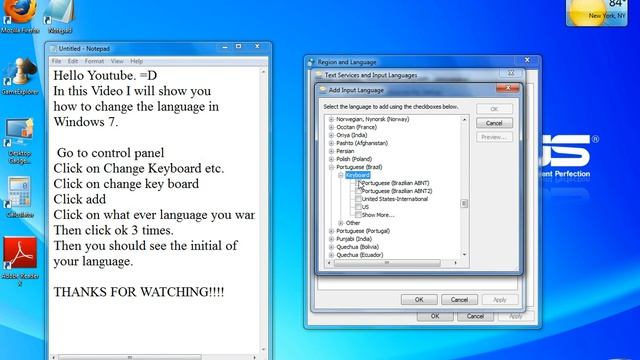
Task: Select the Polish (Poland) tree row
Action: pos(354,159)
